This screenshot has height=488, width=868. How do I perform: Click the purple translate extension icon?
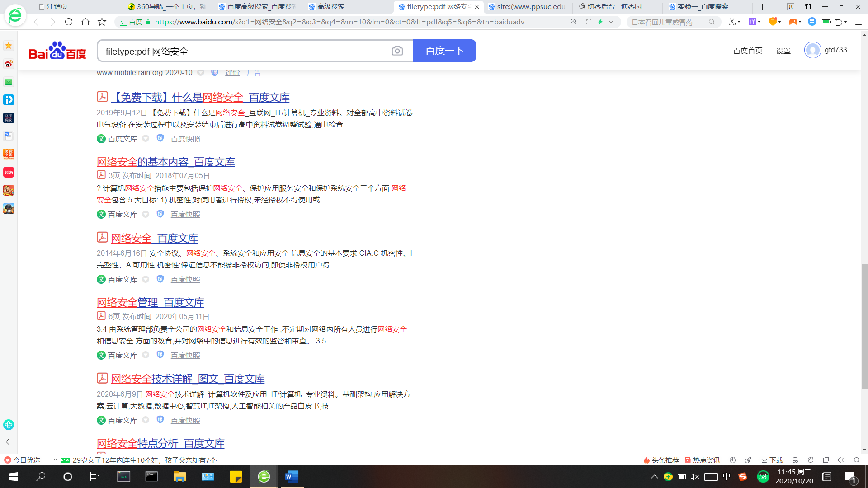[x=752, y=22]
